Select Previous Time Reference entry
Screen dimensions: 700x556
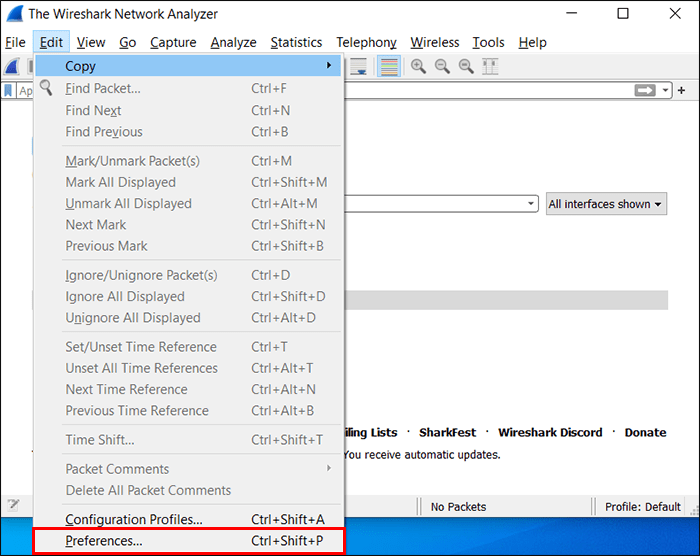tap(189, 410)
